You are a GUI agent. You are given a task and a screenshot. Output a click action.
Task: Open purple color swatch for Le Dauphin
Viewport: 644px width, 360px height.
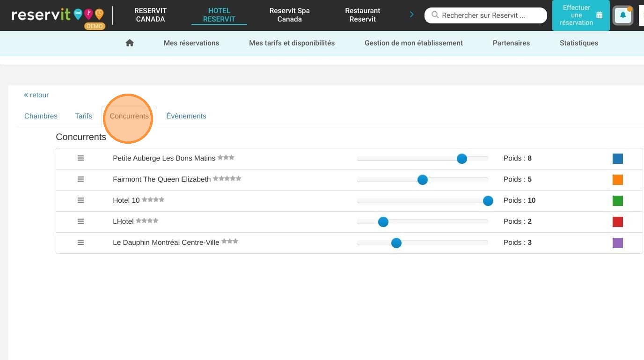(x=618, y=243)
